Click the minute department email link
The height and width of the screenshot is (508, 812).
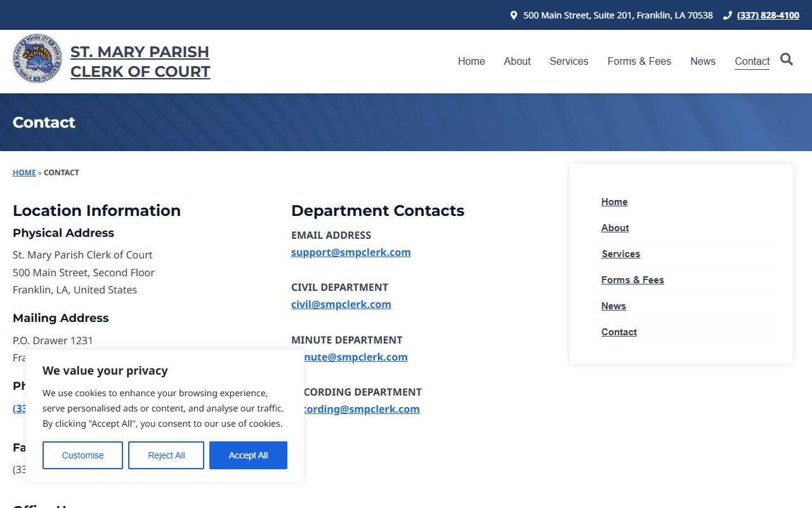[356, 357]
